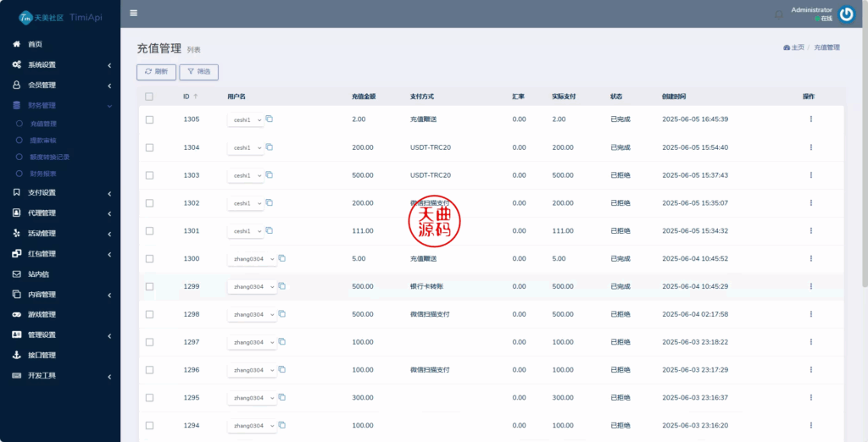Click USDT-TRC20 in row 1304
The width and height of the screenshot is (868, 442).
(430, 147)
